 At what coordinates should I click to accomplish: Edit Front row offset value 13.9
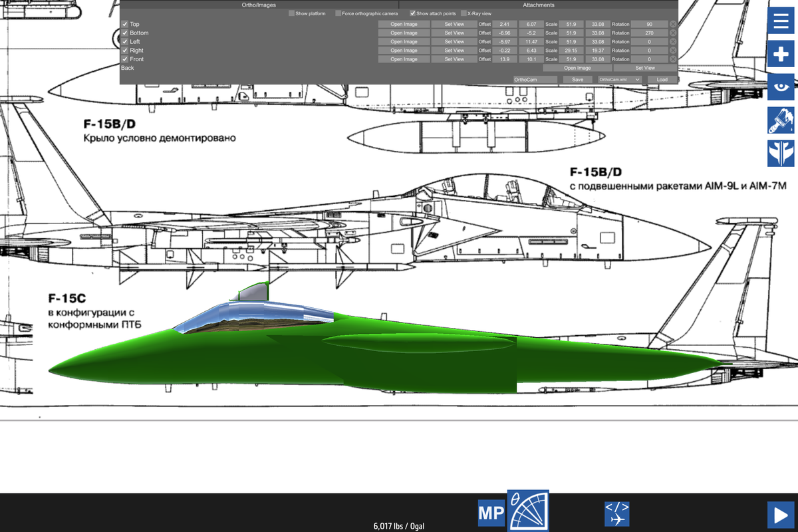[x=505, y=59]
